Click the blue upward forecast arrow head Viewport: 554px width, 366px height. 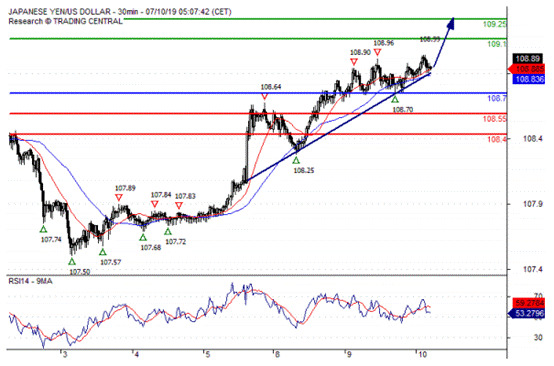click(x=450, y=23)
